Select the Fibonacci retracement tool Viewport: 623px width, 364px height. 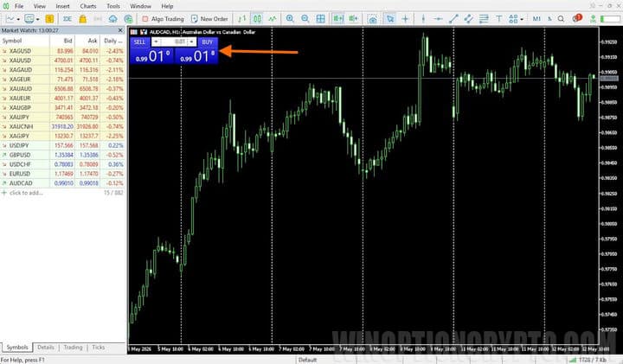(484, 19)
